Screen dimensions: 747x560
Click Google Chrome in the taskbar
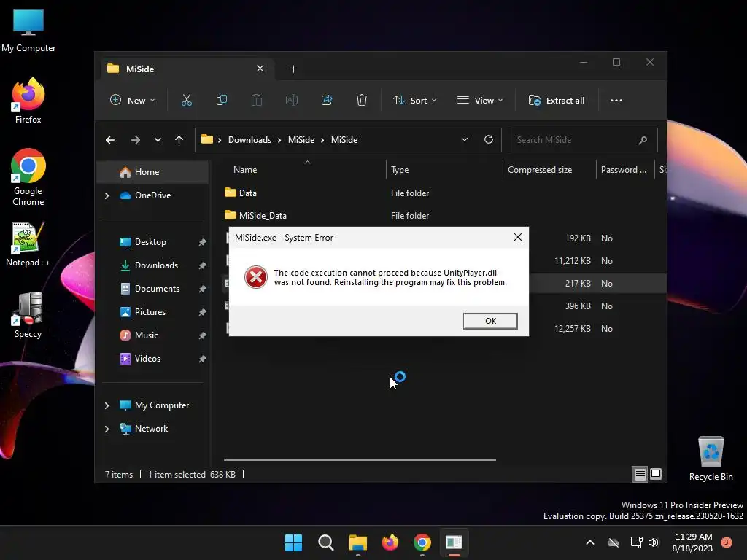coord(422,542)
